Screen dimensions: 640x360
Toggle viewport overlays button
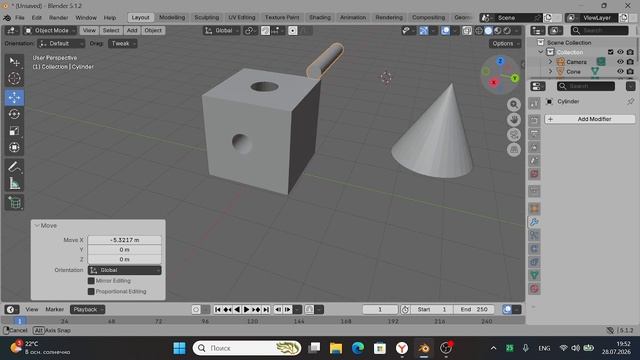coord(445,31)
